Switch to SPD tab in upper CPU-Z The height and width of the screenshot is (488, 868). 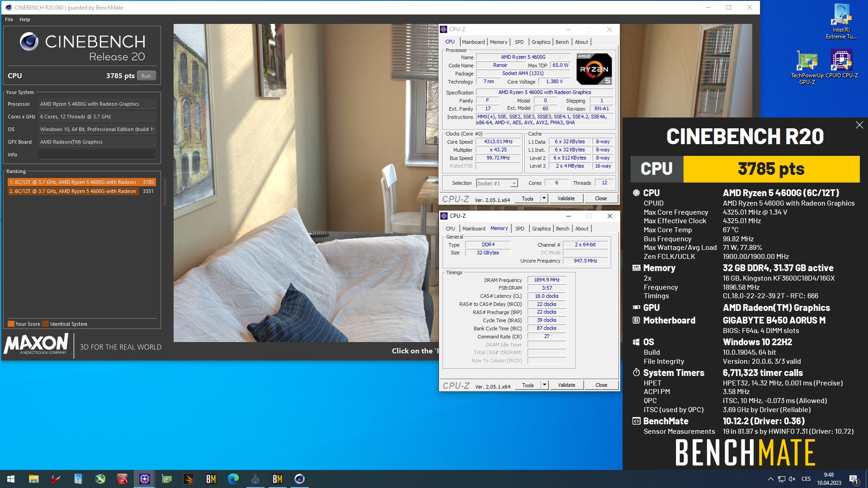519,42
